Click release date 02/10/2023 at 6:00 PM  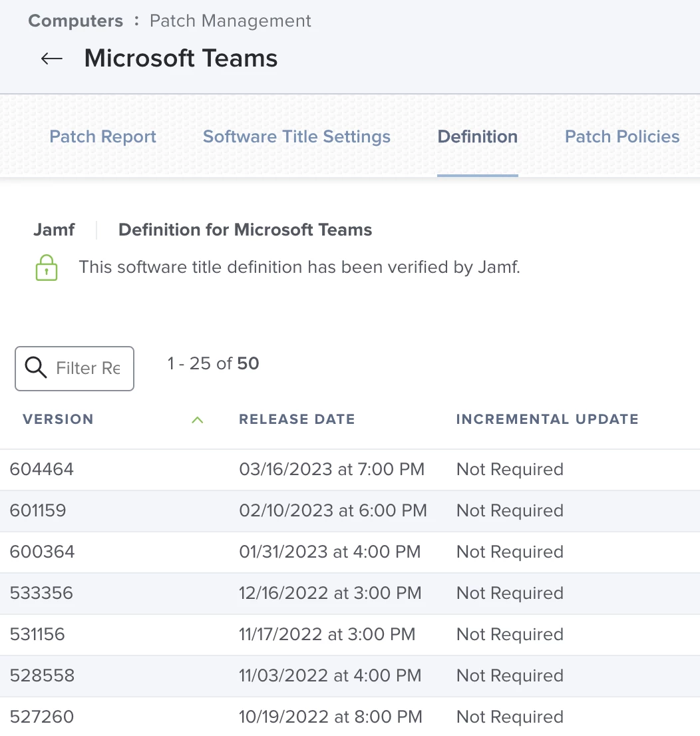click(x=333, y=510)
